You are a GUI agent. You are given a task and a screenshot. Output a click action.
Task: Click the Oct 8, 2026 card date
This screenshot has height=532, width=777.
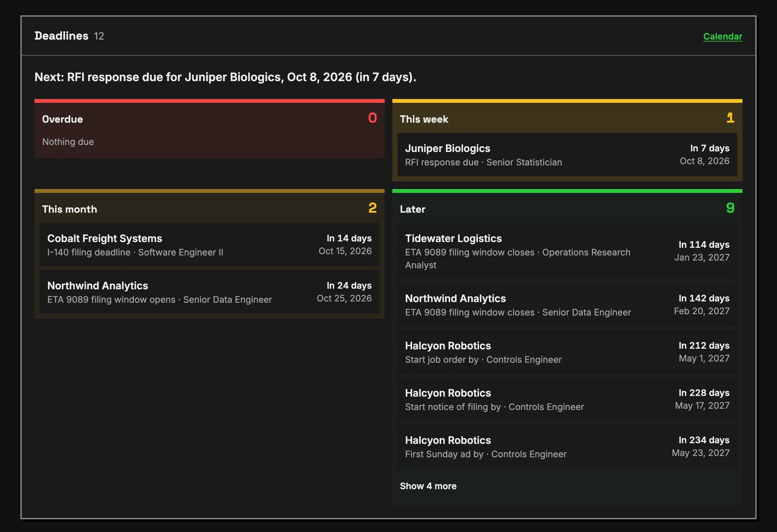[704, 161]
